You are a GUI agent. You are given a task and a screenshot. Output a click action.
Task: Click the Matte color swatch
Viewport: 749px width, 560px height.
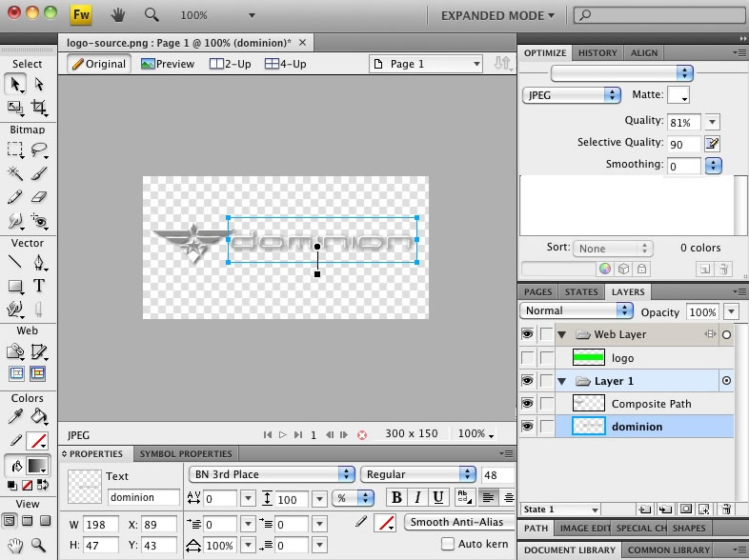(678, 94)
